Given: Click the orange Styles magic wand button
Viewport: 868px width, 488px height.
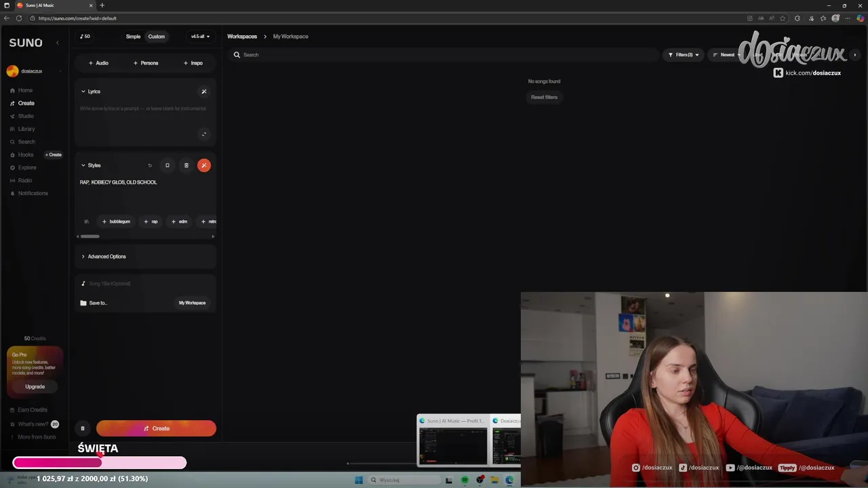Looking at the screenshot, I should (204, 165).
